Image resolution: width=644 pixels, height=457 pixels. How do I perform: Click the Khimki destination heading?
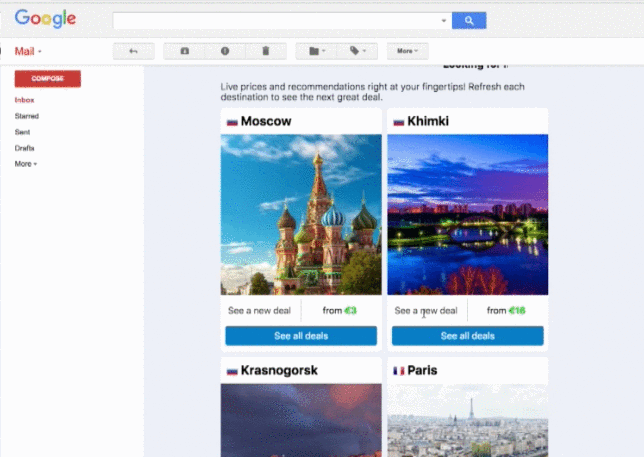point(428,121)
